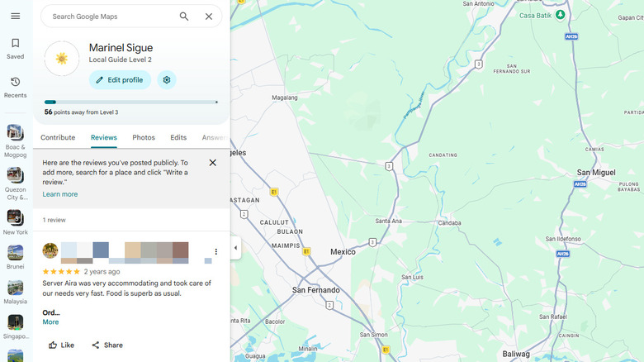This screenshot has height=362, width=644.
Task: Open the Edits tab
Action: (x=178, y=137)
